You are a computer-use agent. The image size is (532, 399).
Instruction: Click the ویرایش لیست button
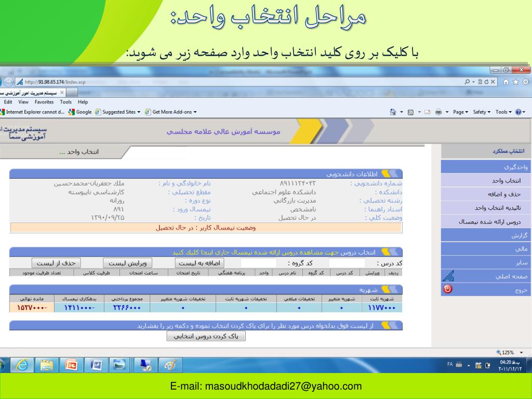128,263
